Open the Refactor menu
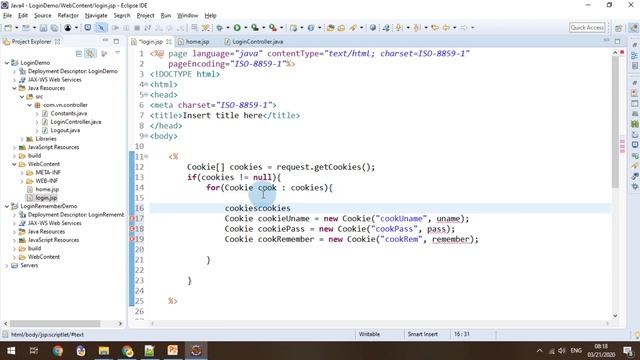Screen dimensions: 640x360 [68, 16]
